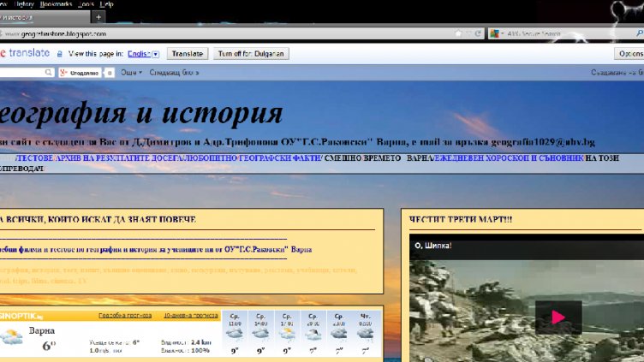Go to next blog 'Следващ блог'

(174, 73)
